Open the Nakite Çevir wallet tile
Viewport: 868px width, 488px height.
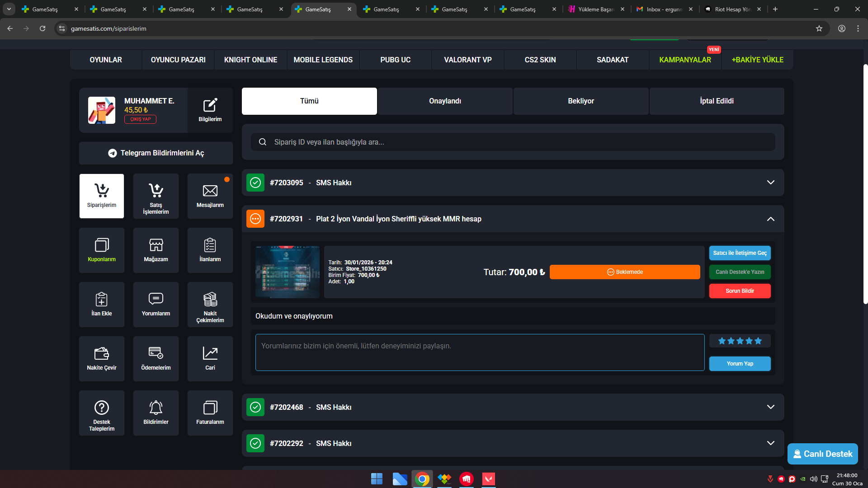point(102,359)
